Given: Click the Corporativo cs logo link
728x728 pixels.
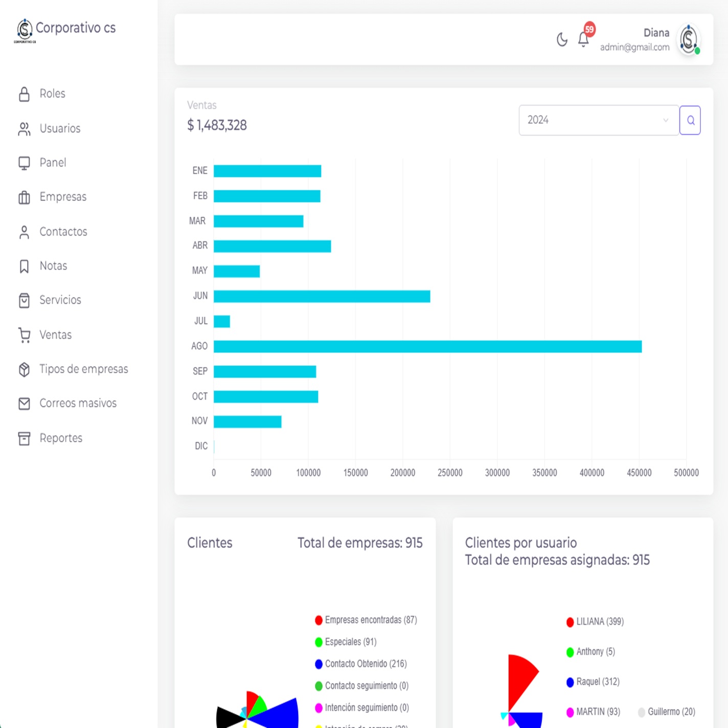Looking at the screenshot, I should click(65, 29).
